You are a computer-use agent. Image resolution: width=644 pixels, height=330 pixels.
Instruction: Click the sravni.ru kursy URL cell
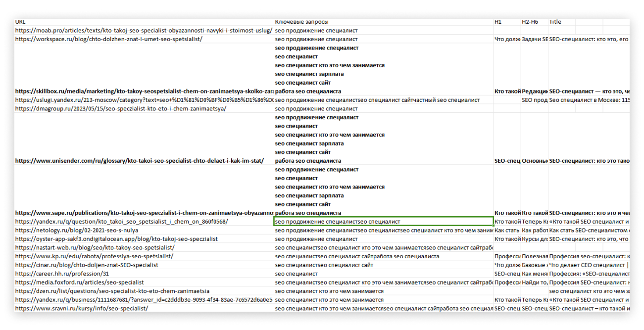point(144,308)
